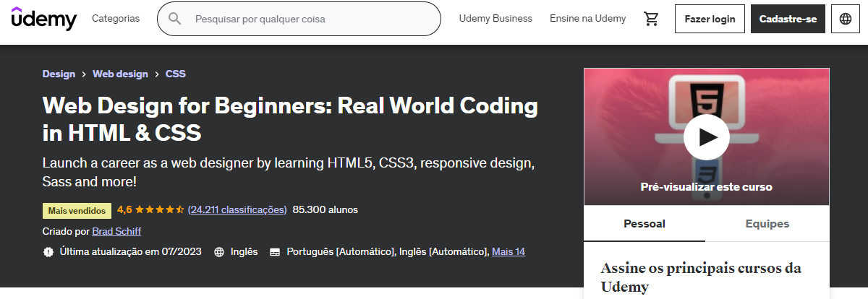Open Udemy Business link

[495, 19]
